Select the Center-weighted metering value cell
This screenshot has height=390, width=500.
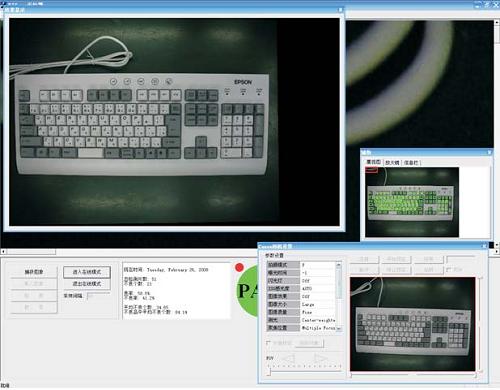[x=318, y=320]
